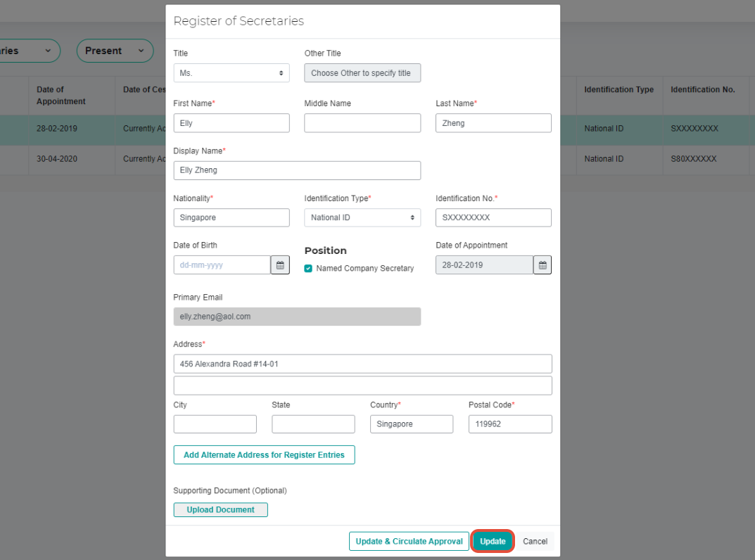Click the Update button

coord(492,541)
